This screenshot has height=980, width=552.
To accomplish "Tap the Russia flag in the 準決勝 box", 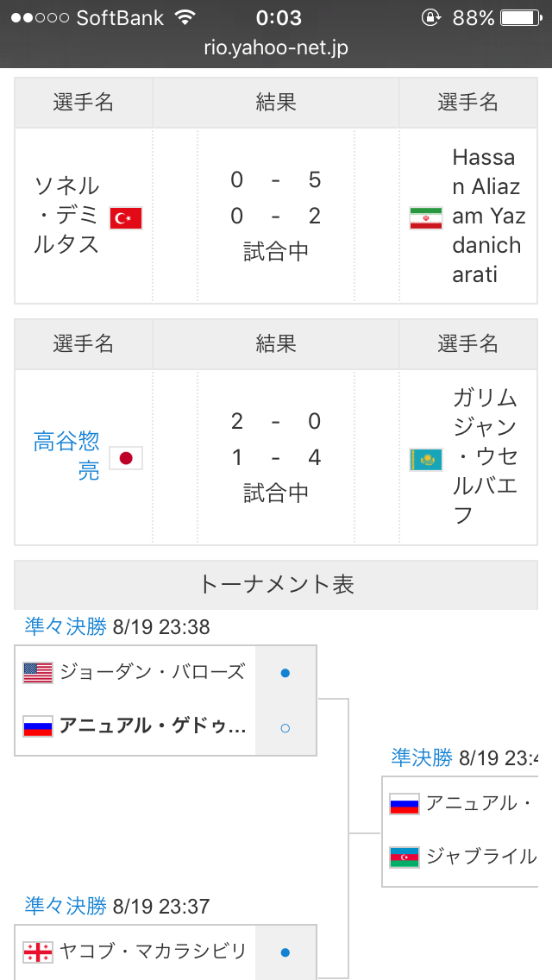I will (x=405, y=803).
